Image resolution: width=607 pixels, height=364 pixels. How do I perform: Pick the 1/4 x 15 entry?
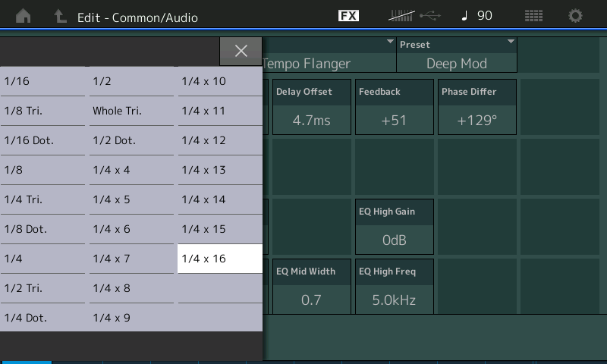click(x=220, y=229)
